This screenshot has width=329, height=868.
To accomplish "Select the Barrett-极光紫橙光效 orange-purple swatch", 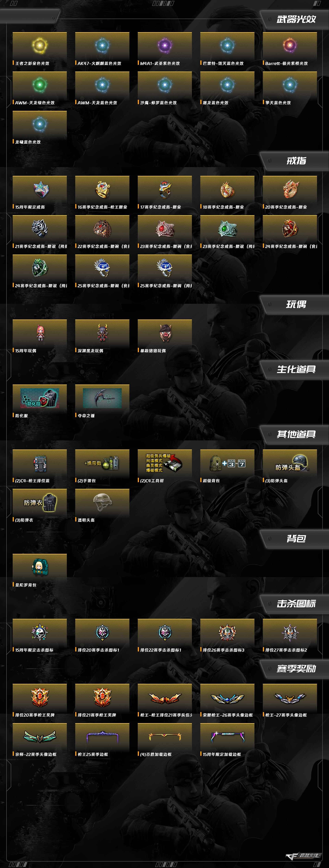I will [x=290, y=45].
